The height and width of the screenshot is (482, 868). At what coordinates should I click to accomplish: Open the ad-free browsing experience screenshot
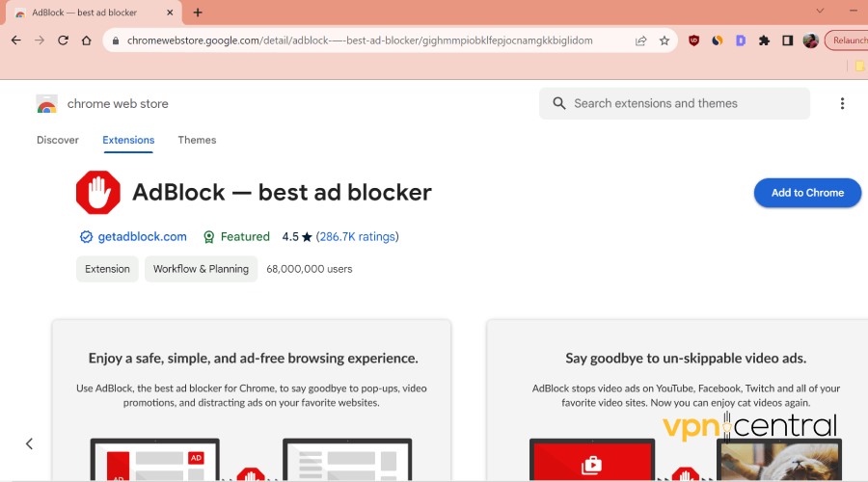[x=252, y=400]
